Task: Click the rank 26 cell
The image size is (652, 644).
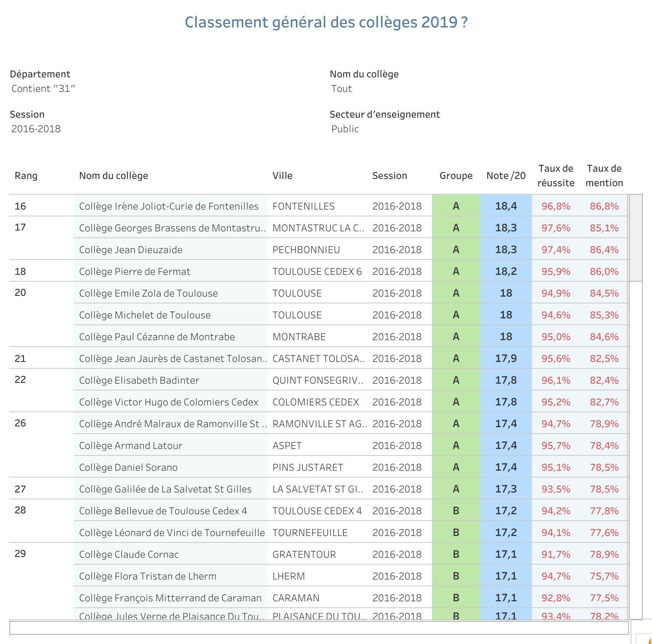Action: [x=21, y=424]
